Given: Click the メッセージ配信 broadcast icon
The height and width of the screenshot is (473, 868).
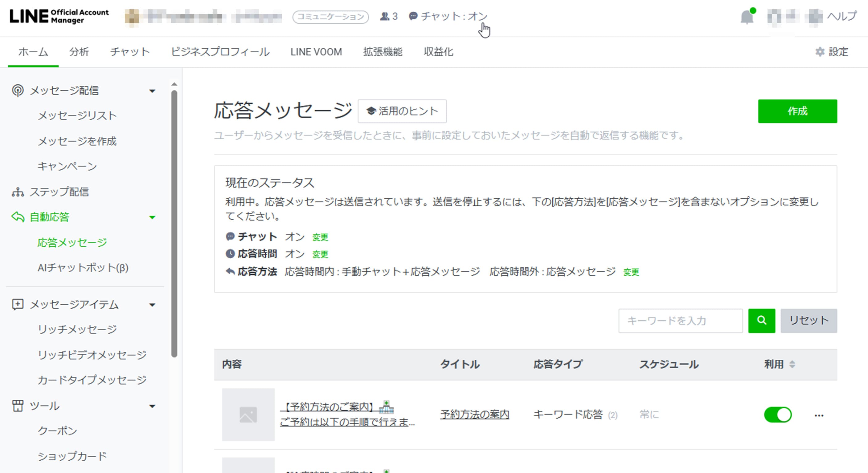Looking at the screenshot, I should pyautogui.click(x=17, y=90).
